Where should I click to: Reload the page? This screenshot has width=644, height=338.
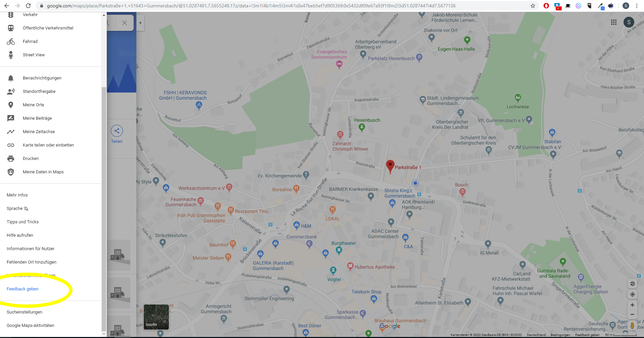(28, 6)
